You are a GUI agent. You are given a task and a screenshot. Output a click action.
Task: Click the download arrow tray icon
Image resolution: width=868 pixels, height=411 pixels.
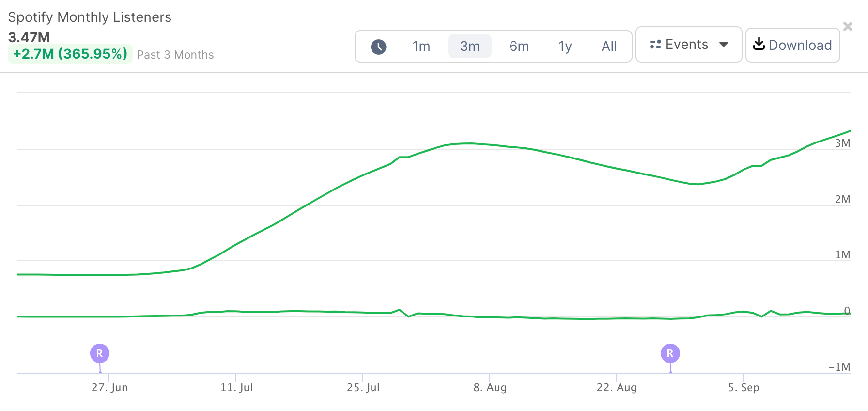[759, 44]
